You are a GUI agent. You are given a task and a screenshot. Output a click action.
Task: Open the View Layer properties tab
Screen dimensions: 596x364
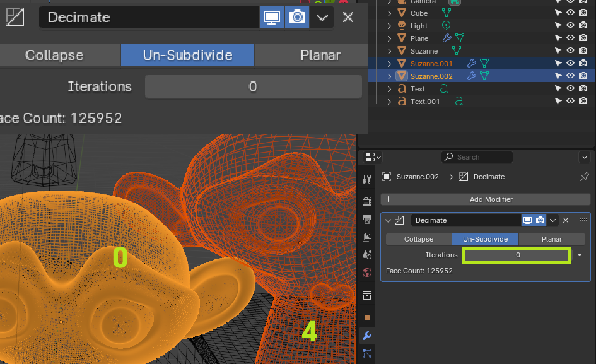(367, 237)
